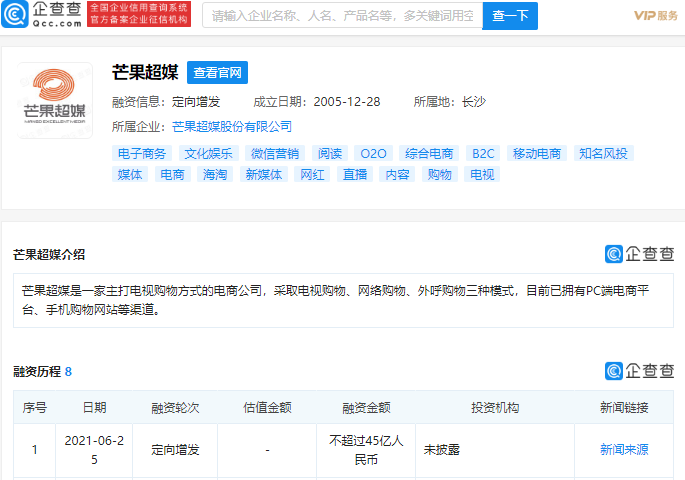Select the 文化娱乐 tag

[208, 153]
